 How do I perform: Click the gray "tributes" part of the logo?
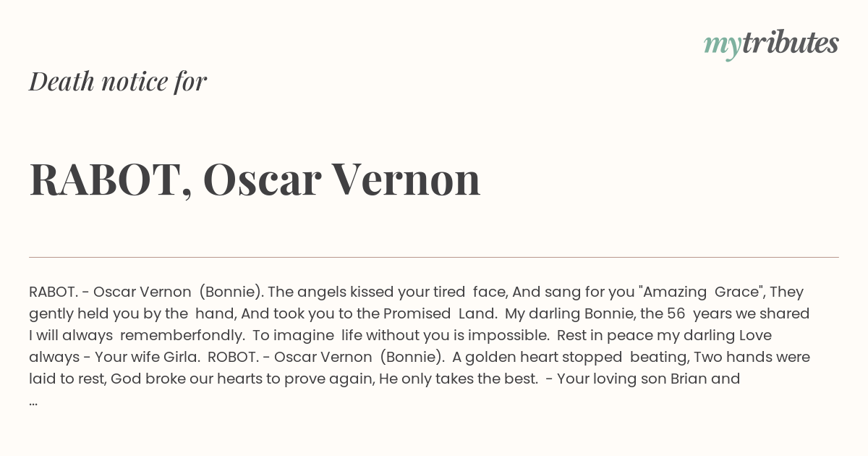(791, 43)
